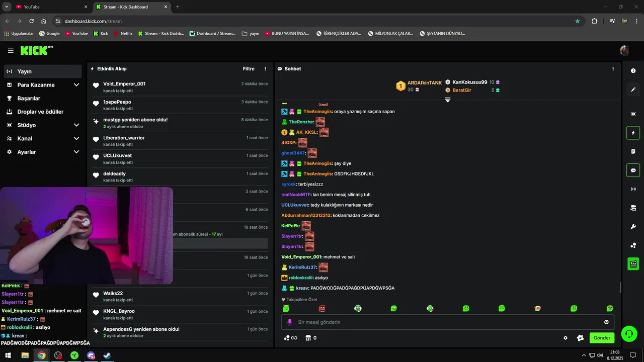
Task: Select the first green emote in row
Action: click(286, 308)
